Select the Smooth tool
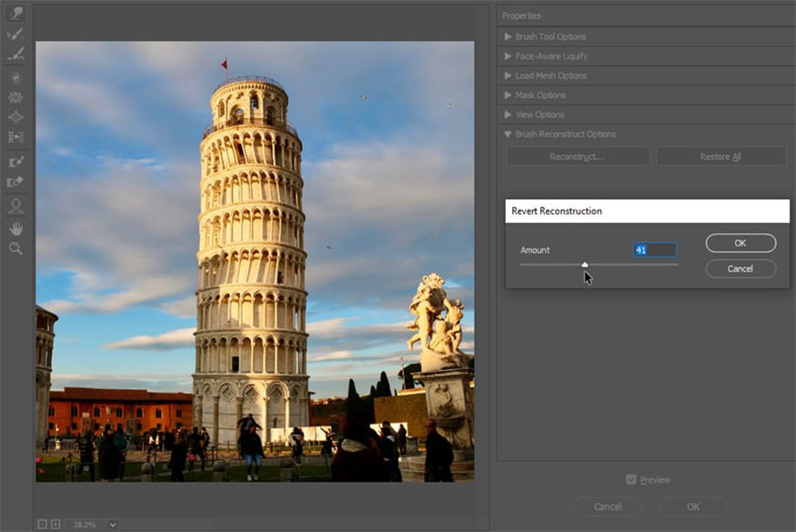 coord(14,55)
